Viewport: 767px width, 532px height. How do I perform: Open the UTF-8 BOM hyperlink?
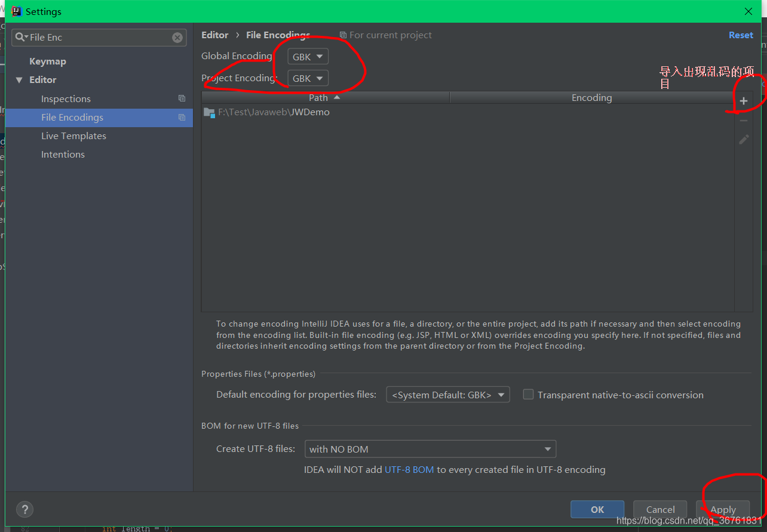coord(409,470)
